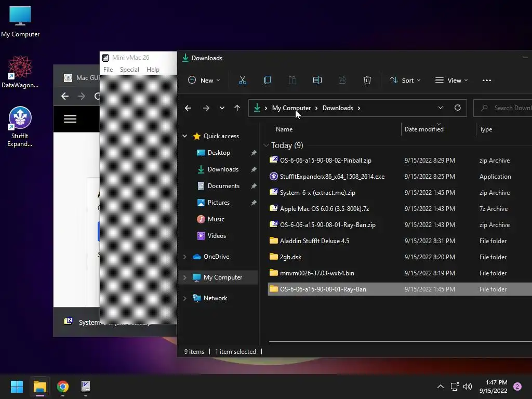532x399 pixels.
Task: Open the View dropdown
Action: tap(451, 81)
